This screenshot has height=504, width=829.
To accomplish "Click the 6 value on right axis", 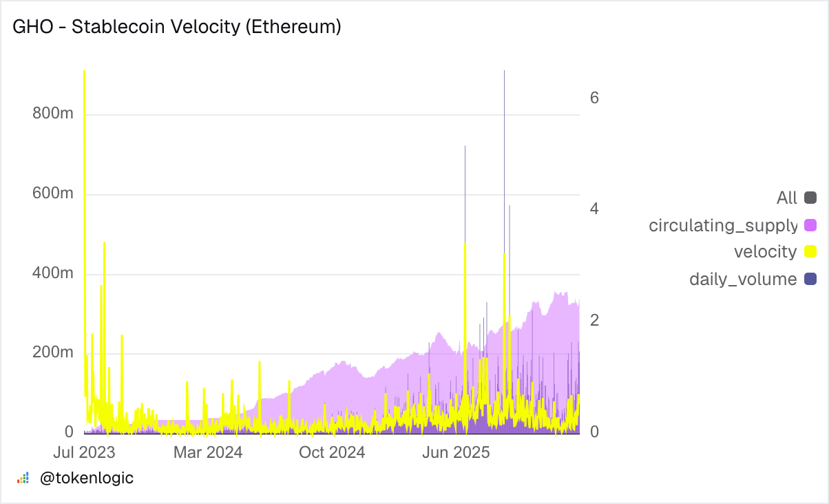I will pyautogui.click(x=594, y=98).
